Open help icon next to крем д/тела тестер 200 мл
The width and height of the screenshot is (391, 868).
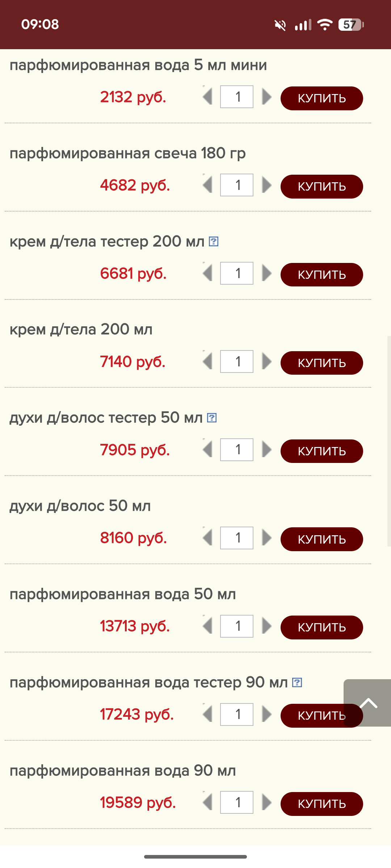(214, 241)
